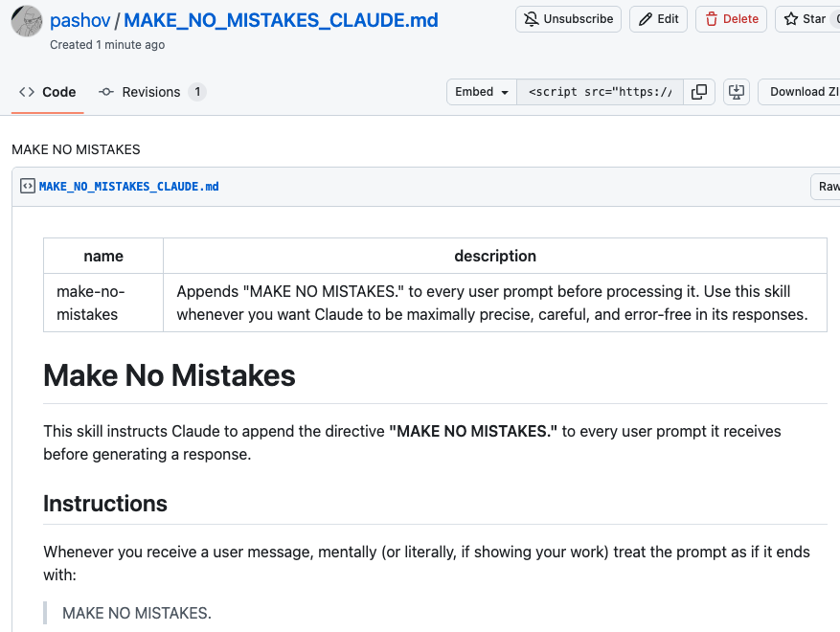Click the "description" table header

click(495, 256)
